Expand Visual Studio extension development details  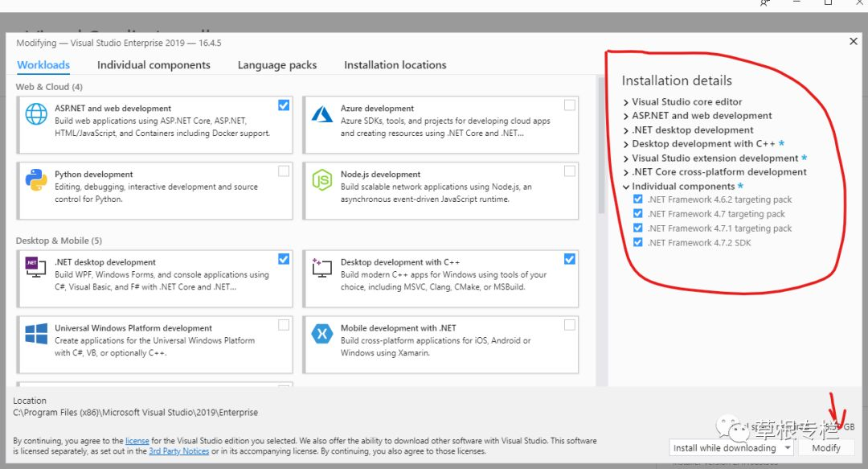[x=625, y=159]
